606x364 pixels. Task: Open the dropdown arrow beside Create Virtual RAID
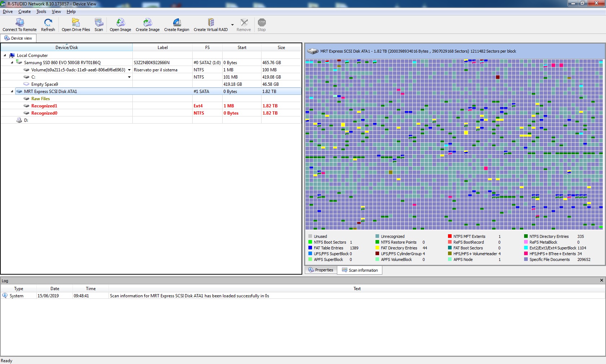[x=232, y=25]
